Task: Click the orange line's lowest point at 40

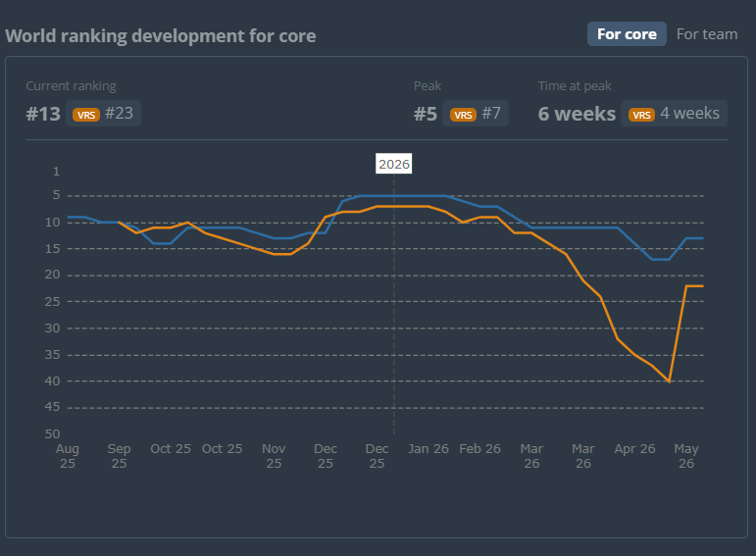Action: (x=669, y=381)
